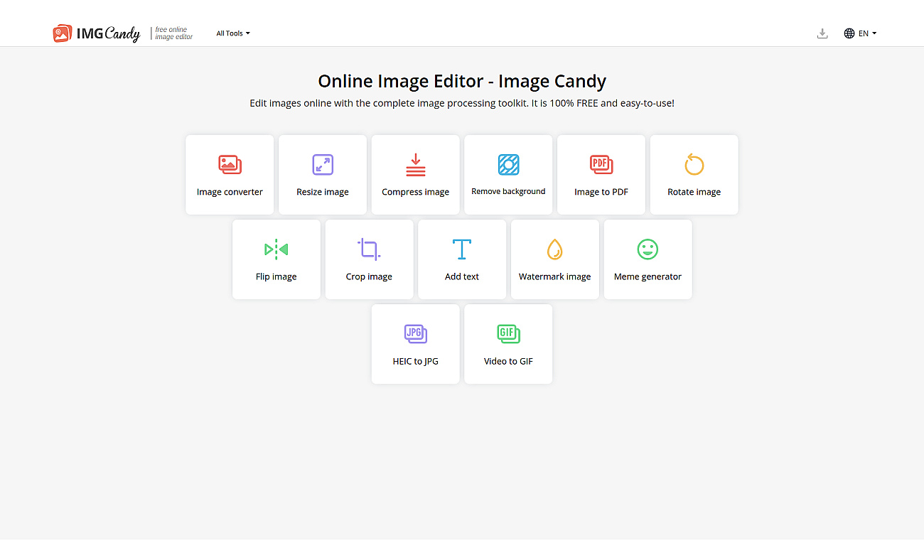This screenshot has height=560, width=924.
Task: Open the Add text T icon
Action: [x=462, y=249]
